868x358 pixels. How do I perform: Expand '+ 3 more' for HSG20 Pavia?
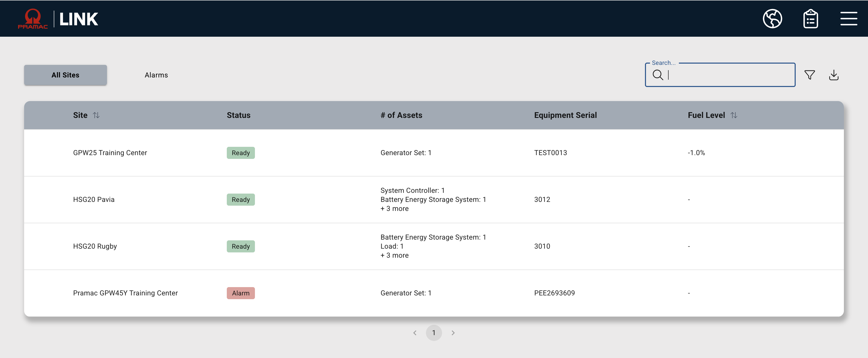click(x=395, y=208)
